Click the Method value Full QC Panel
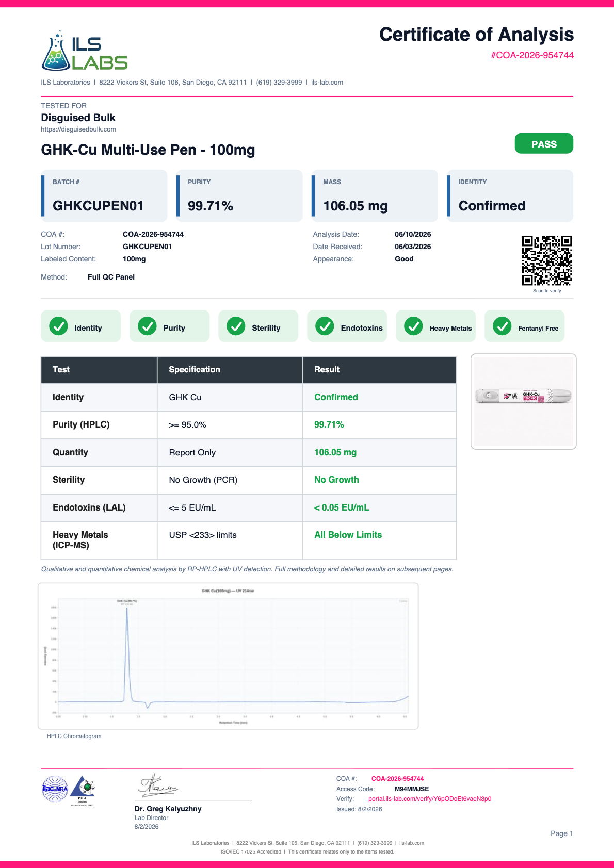614x868 pixels. pyautogui.click(x=111, y=277)
